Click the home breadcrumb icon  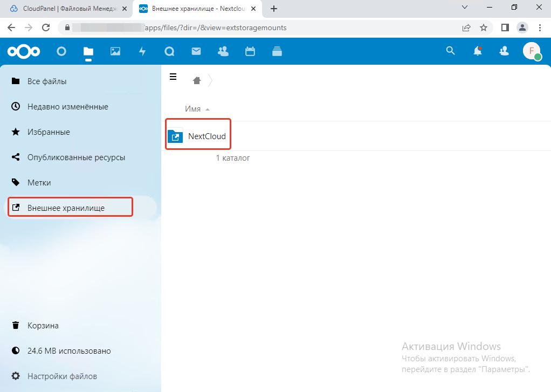[x=197, y=80]
